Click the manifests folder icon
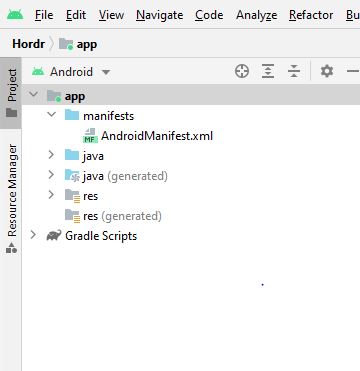 (72, 115)
